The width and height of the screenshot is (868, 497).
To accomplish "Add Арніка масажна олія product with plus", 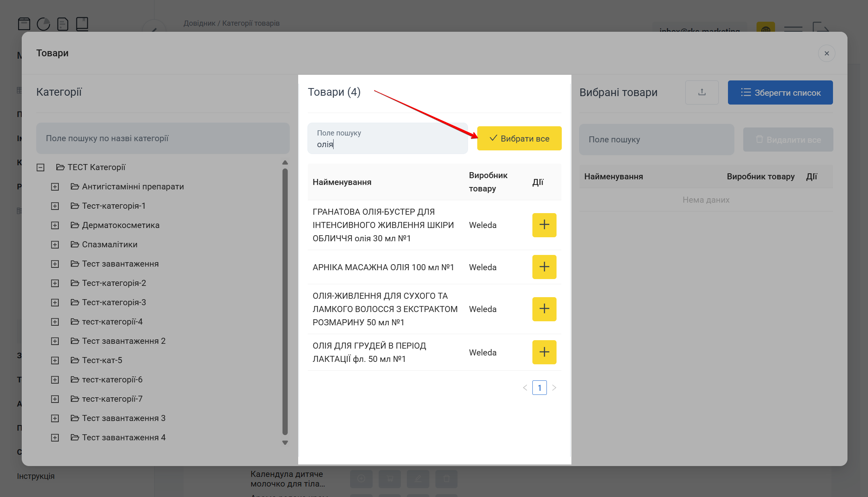I will [x=544, y=267].
